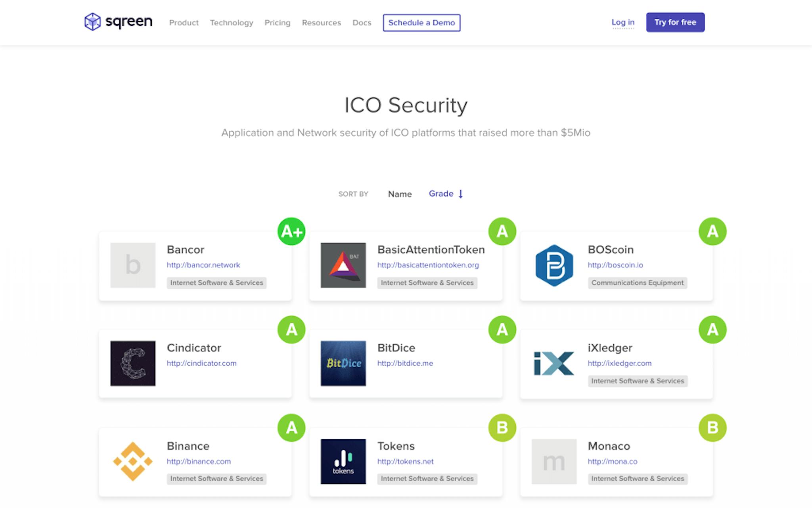Click the Monaco placeholder logo
The height and width of the screenshot is (508, 812).
[554, 462]
